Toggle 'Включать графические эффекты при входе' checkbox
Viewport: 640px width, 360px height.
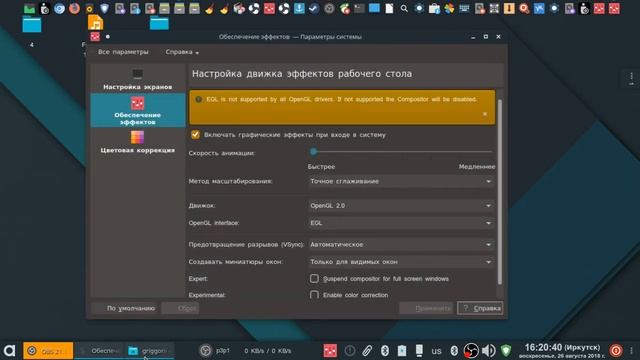[x=196, y=135]
